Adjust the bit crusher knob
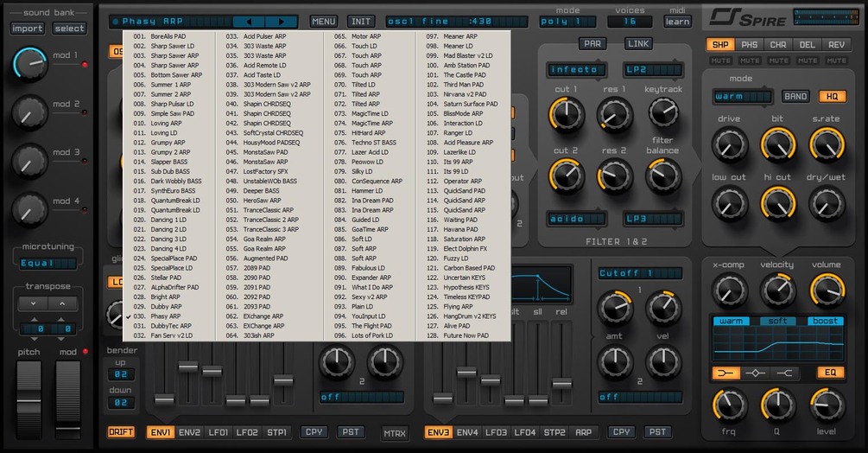Viewport: 868px width, 453px height. (778, 145)
